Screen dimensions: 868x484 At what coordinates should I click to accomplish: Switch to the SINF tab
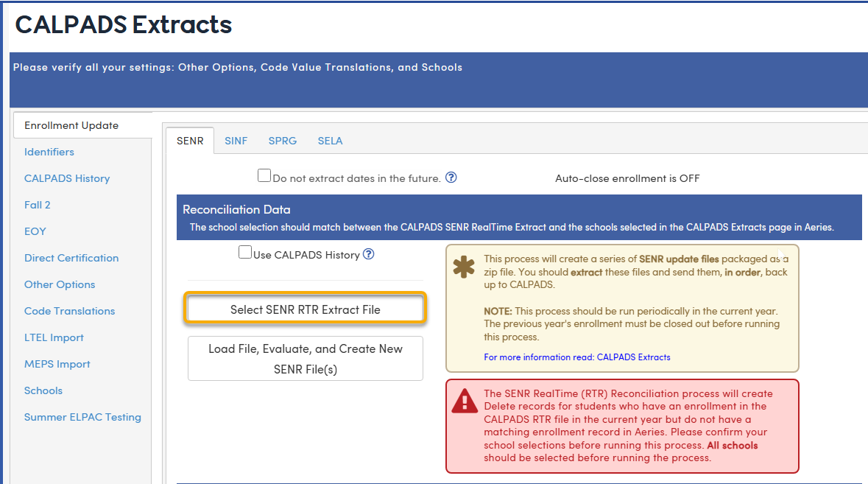point(236,141)
